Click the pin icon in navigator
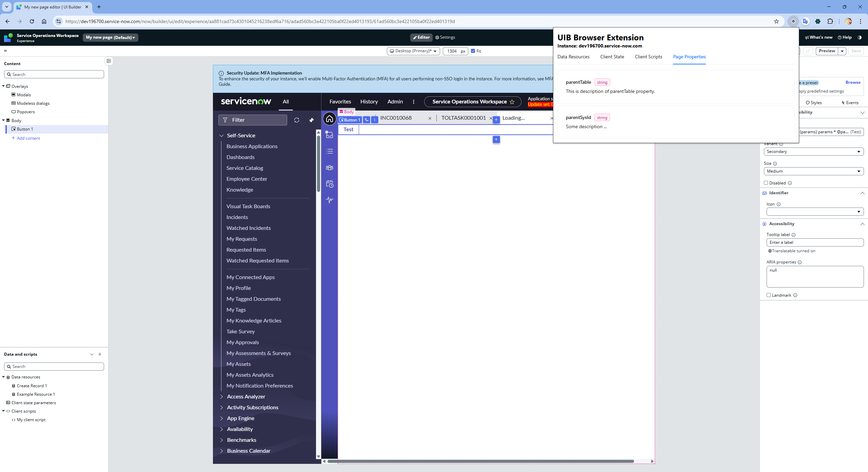Screen dimensions: 868x472 click(311, 120)
